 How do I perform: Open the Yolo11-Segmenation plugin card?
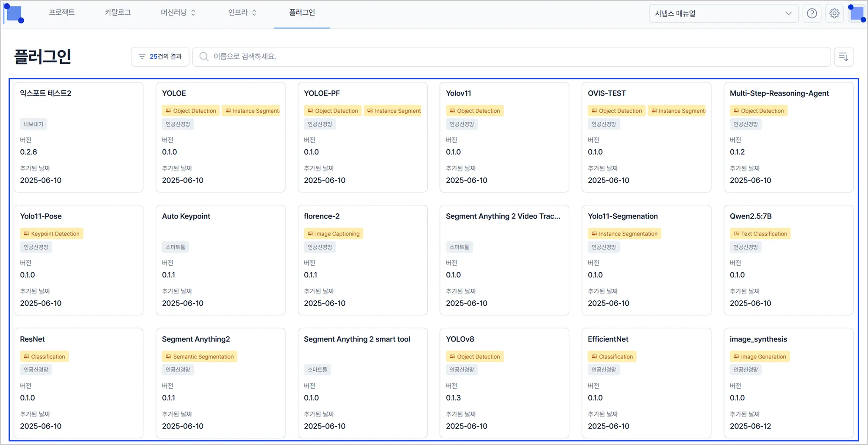click(x=646, y=260)
